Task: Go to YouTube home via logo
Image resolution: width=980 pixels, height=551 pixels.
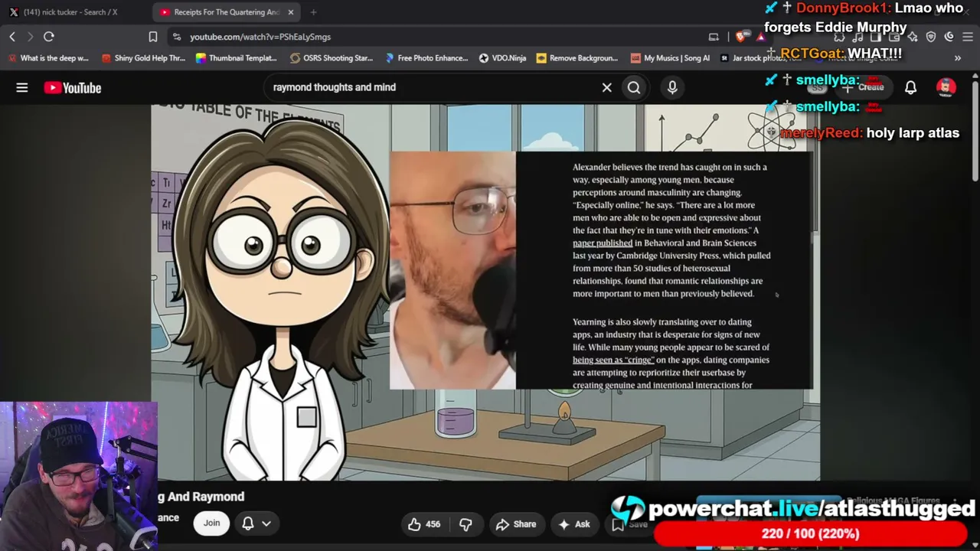Action: tap(73, 88)
